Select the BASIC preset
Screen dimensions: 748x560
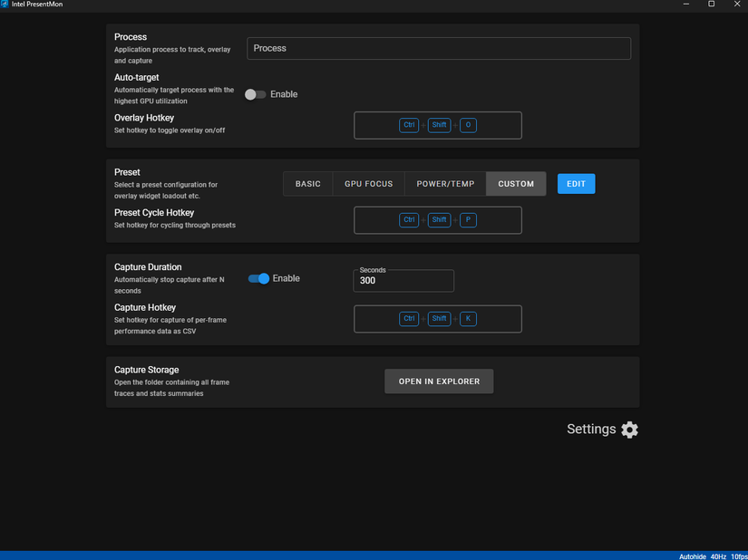307,184
